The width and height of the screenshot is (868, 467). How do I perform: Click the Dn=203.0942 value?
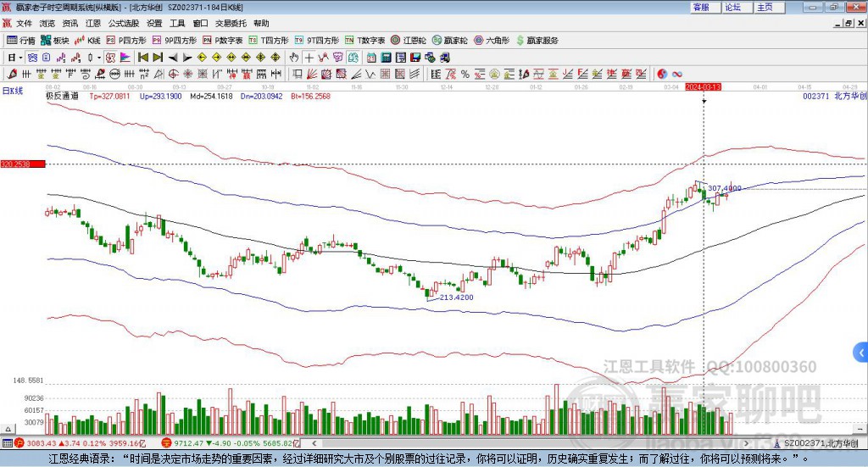click(261, 97)
